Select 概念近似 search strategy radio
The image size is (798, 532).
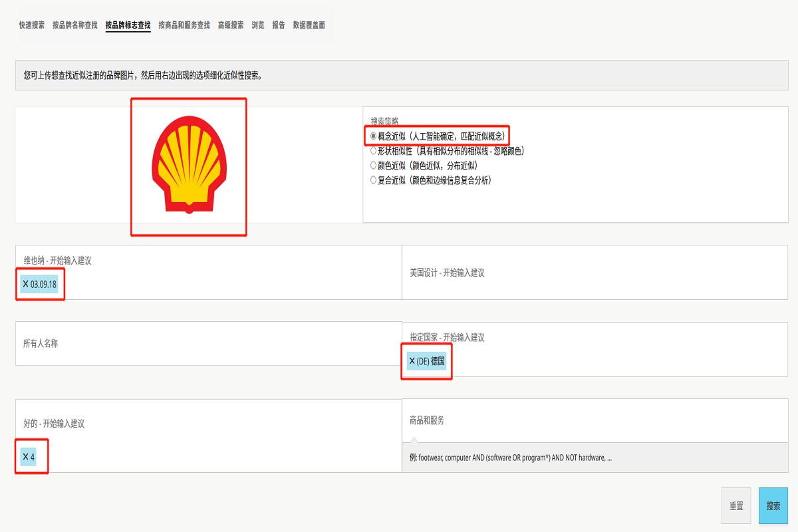pyautogui.click(x=373, y=136)
